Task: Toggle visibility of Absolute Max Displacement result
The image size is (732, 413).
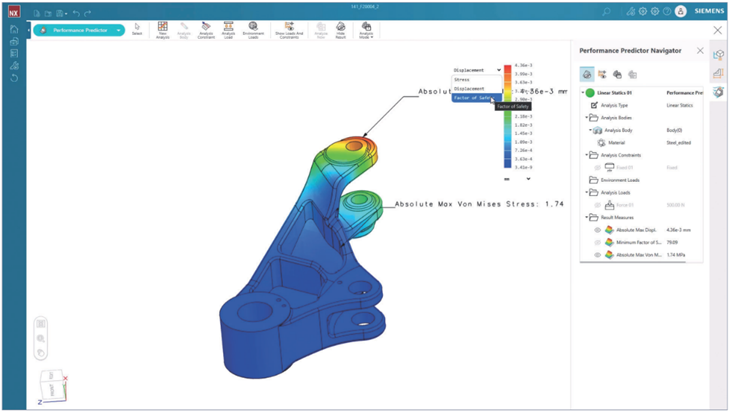Action: click(x=598, y=229)
